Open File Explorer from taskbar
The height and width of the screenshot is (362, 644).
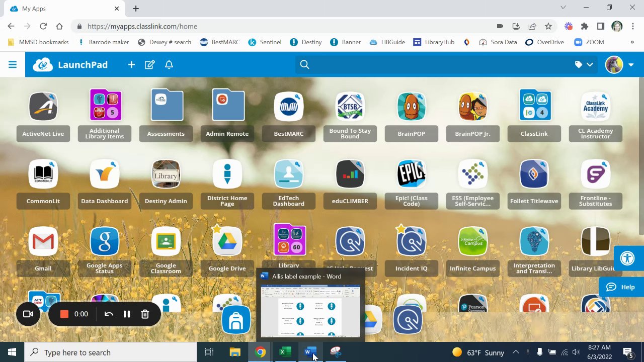pyautogui.click(x=235, y=352)
